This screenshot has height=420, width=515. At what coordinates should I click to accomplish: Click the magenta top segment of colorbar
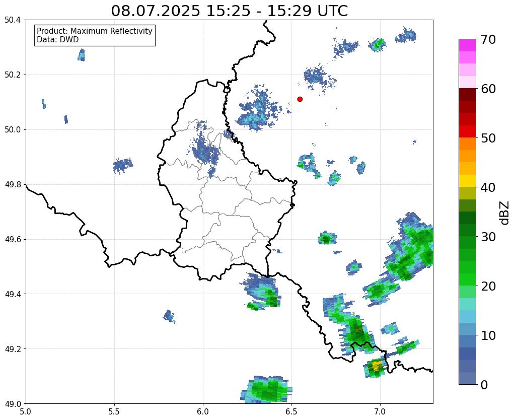pos(467,45)
